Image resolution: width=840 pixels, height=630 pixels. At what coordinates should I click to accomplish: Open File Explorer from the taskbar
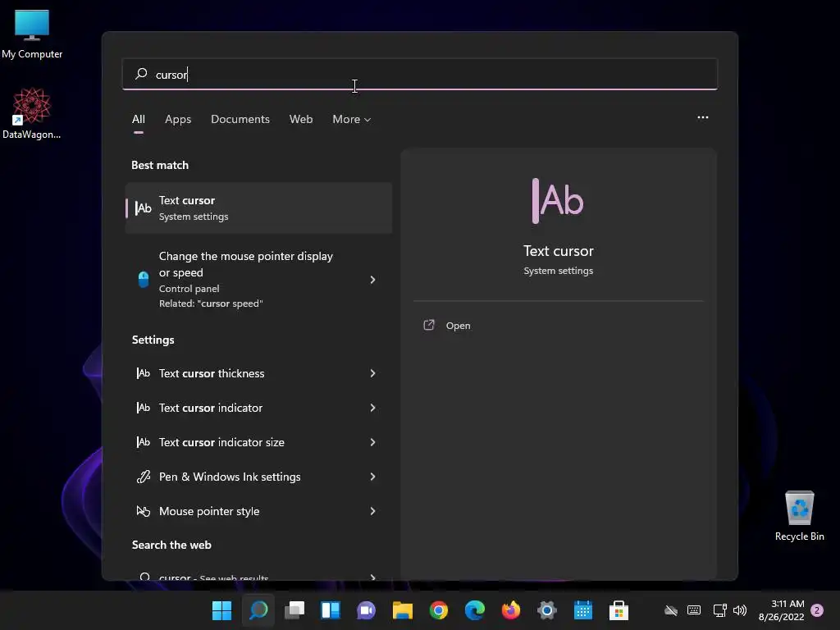(x=402, y=610)
